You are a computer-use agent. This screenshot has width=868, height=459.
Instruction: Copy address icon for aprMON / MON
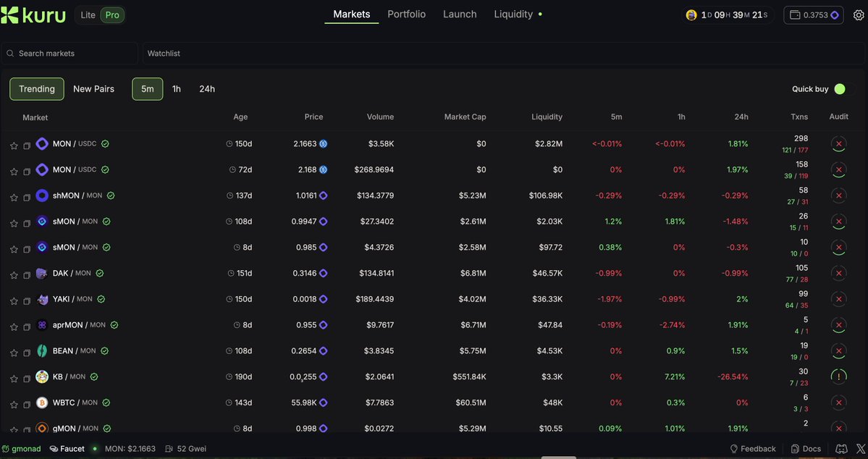(27, 327)
